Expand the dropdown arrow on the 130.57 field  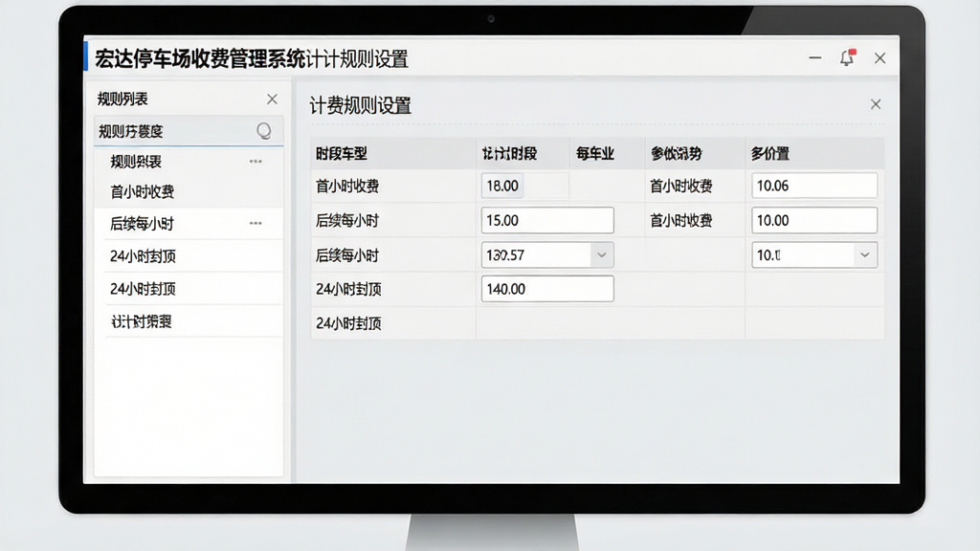[x=601, y=254]
